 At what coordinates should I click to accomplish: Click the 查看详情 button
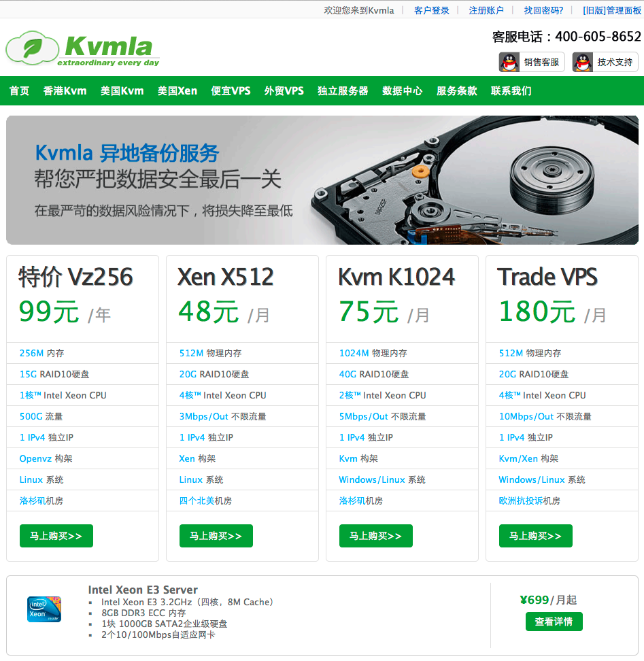554,622
